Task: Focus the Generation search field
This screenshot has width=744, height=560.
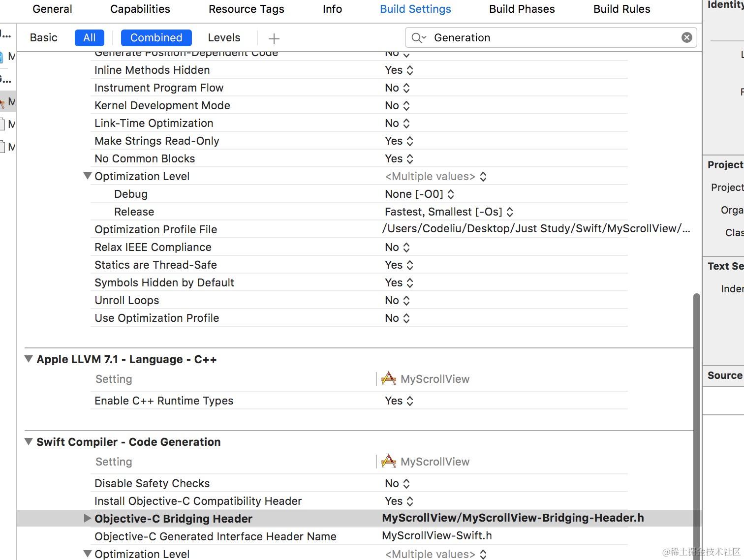Action: [551, 37]
